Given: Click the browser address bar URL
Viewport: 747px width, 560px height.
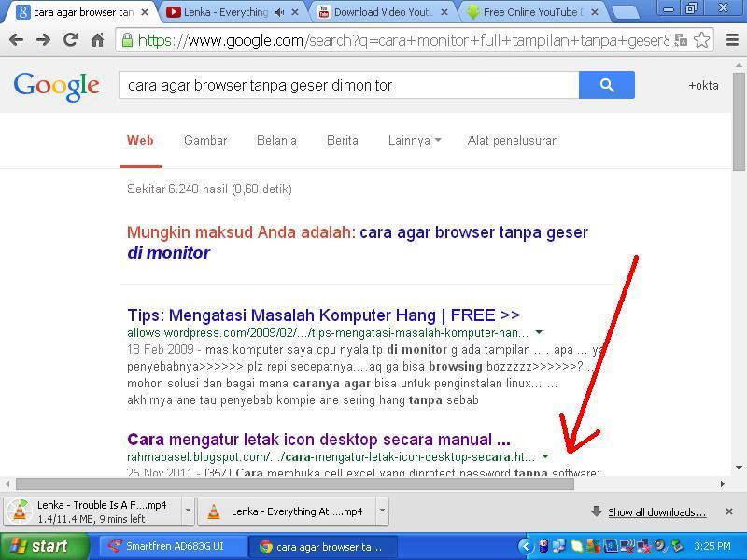Looking at the screenshot, I should [x=403, y=40].
